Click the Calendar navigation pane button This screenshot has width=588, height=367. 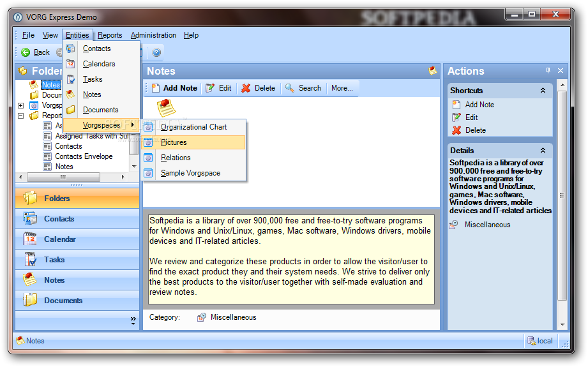tap(77, 239)
